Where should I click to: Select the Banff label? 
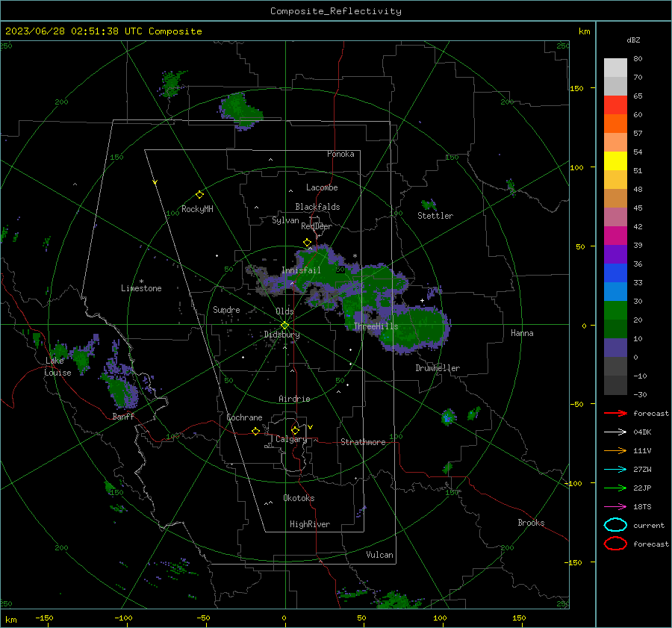[123, 416]
